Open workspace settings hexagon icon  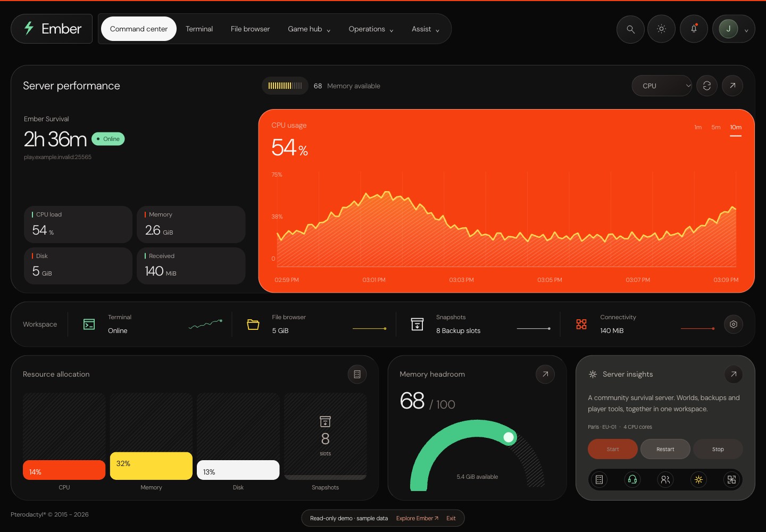click(x=734, y=324)
